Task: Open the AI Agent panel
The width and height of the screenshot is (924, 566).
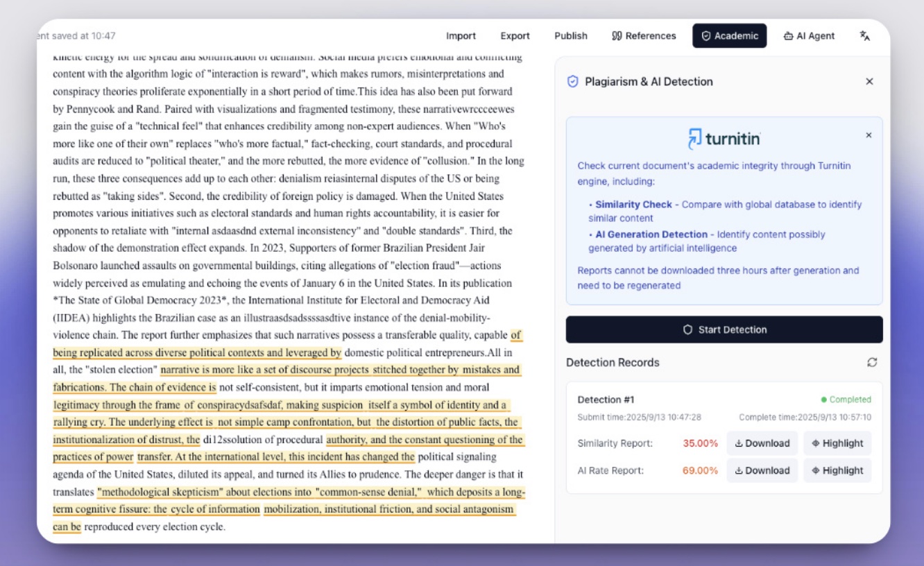Action: click(x=809, y=36)
